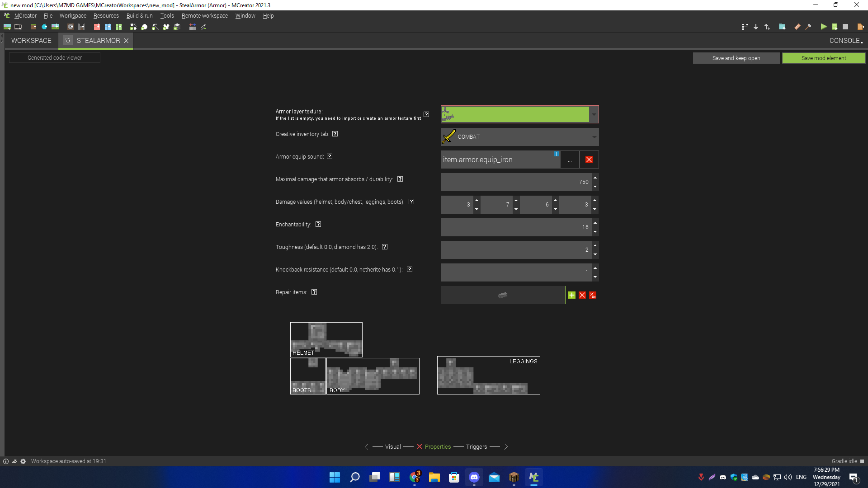The image size is (868, 488).
Task: Increase the Knockback resistance stepper
Action: [595, 268]
